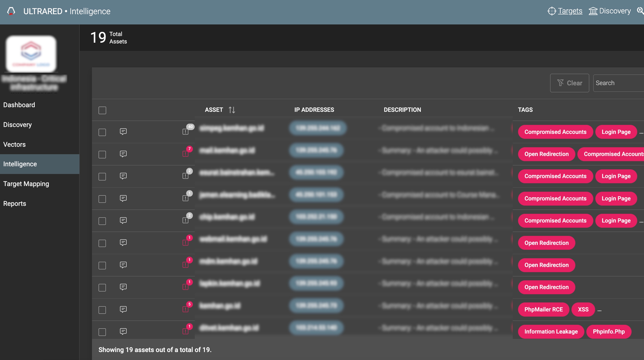Image resolution: width=644 pixels, height=360 pixels.
Task: Open alert icon in third row
Action: coord(186,176)
